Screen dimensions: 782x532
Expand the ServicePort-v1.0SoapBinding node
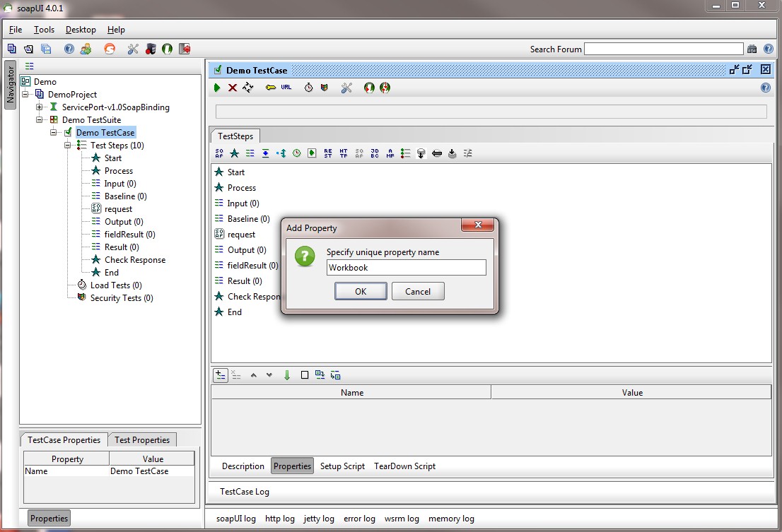click(39, 107)
